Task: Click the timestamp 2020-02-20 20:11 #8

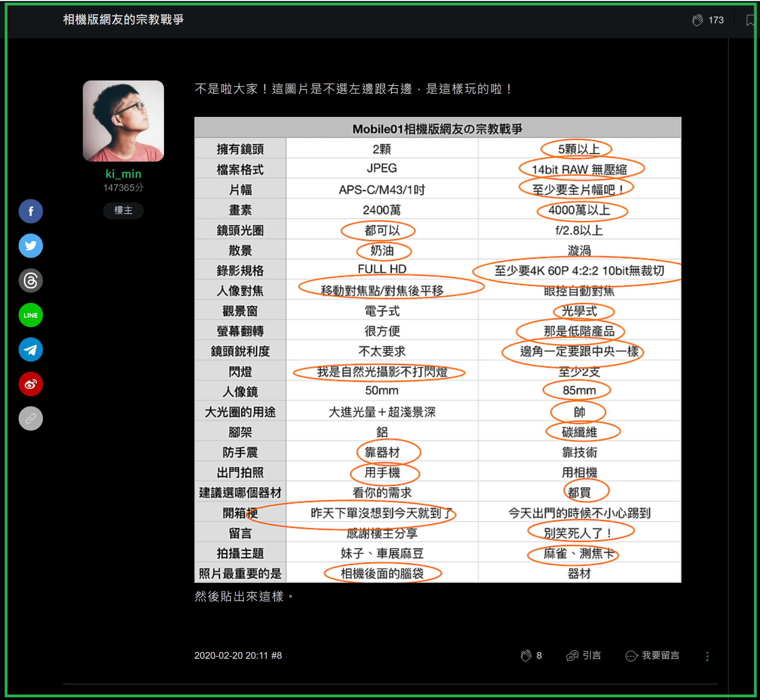Action: pos(238,655)
